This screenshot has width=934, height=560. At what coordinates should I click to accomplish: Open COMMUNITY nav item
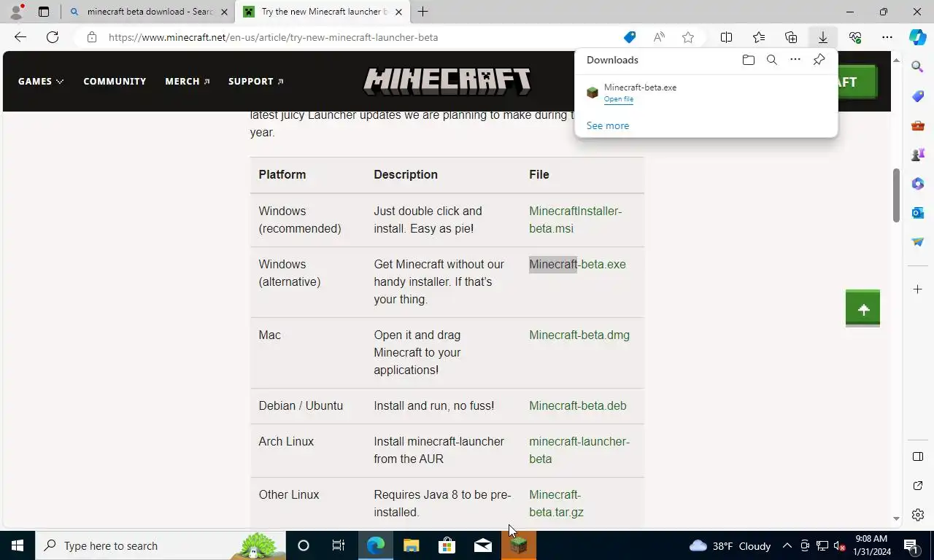point(115,81)
